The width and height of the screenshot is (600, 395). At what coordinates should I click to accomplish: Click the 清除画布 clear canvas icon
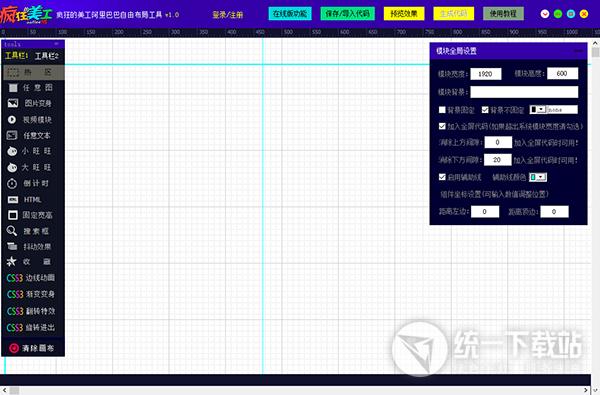pyautogui.click(x=14, y=348)
